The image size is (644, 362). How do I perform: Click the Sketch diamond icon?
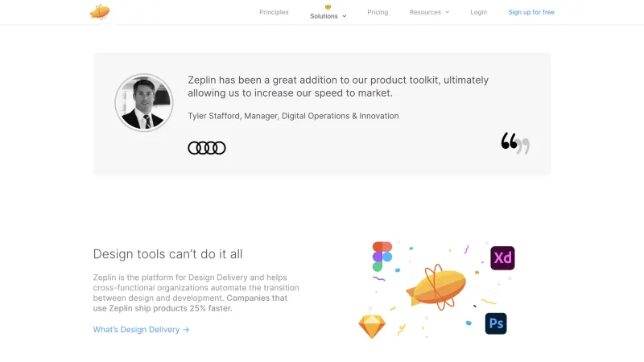(372, 327)
